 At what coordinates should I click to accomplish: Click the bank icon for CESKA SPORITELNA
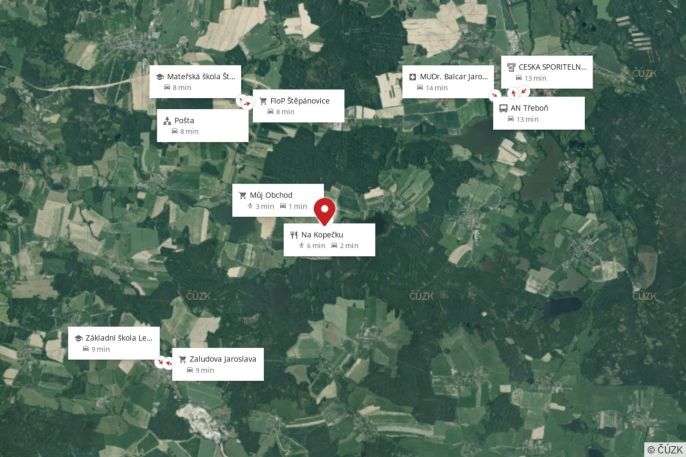click(511, 67)
